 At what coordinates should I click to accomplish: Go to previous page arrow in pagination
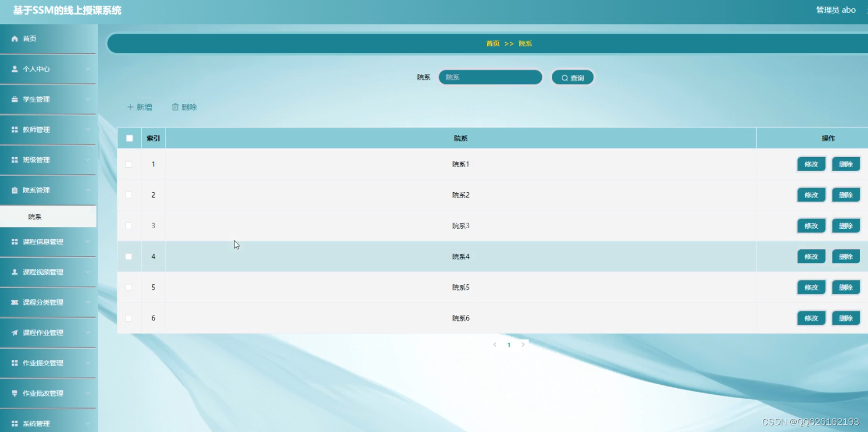tap(495, 345)
